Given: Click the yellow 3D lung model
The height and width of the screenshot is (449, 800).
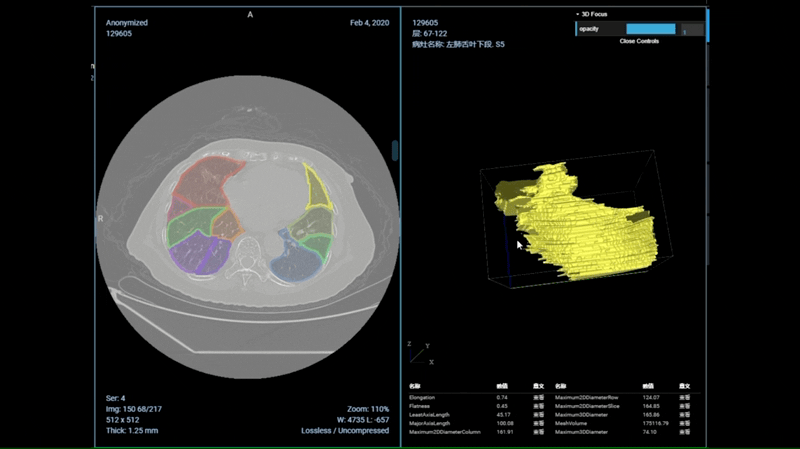Looking at the screenshot, I should (570, 220).
